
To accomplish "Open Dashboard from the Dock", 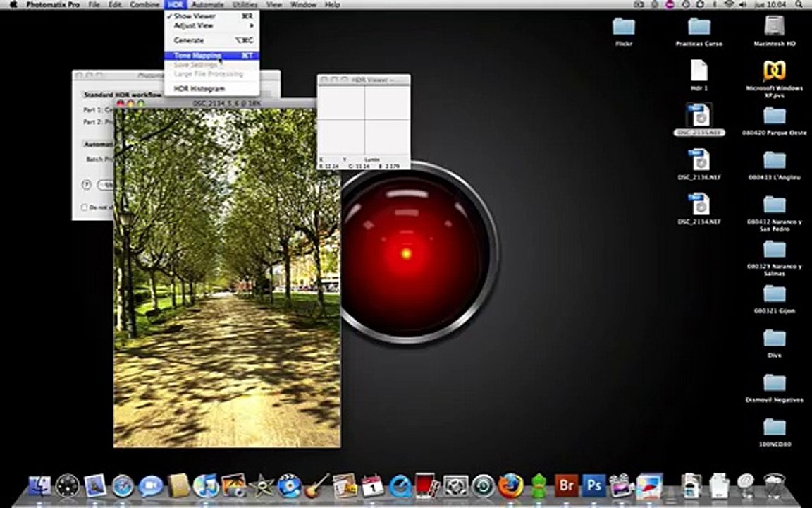I will click(68, 486).
